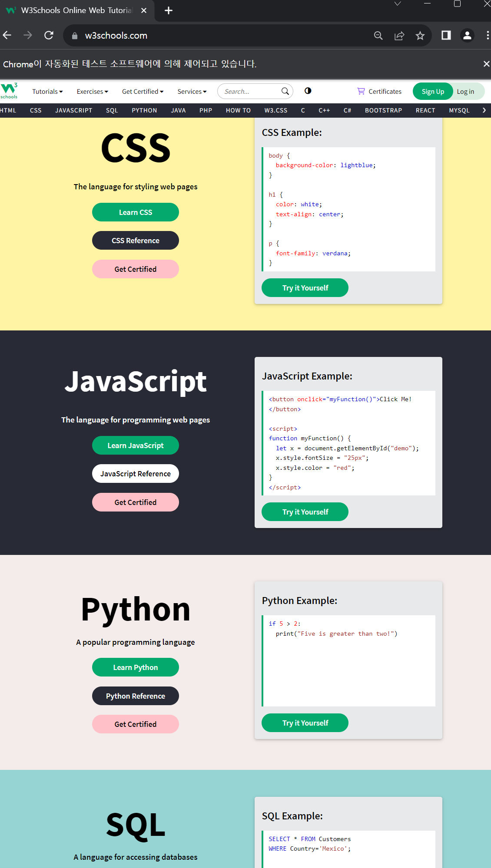Toggle dark mode contrast icon
This screenshot has width=491, height=868.
click(308, 91)
